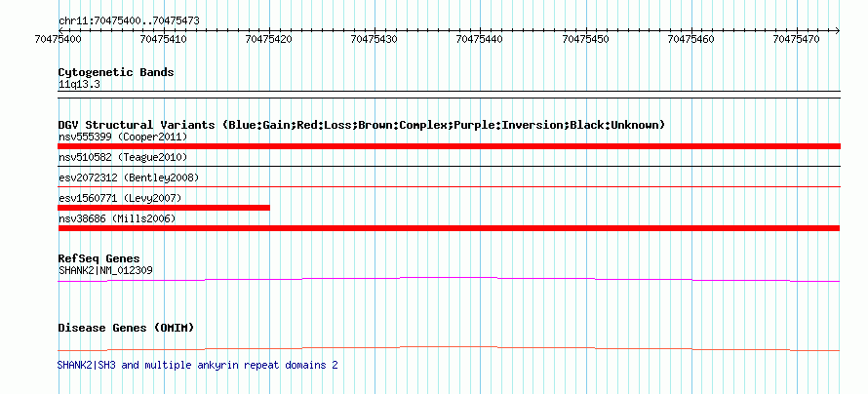This screenshot has height=394, width=868.
Task: Click the 11q13.3 band label
Action: click(x=79, y=85)
